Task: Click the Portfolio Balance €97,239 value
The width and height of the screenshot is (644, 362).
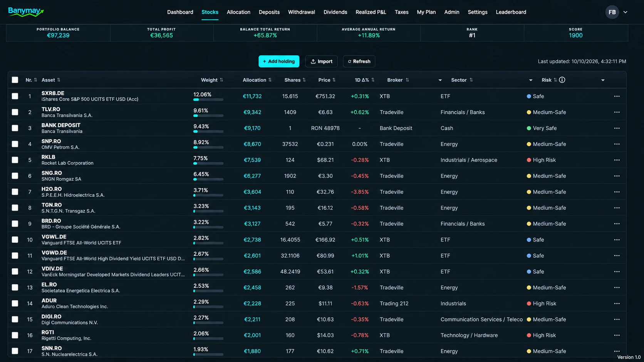Action: coord(58,35)
